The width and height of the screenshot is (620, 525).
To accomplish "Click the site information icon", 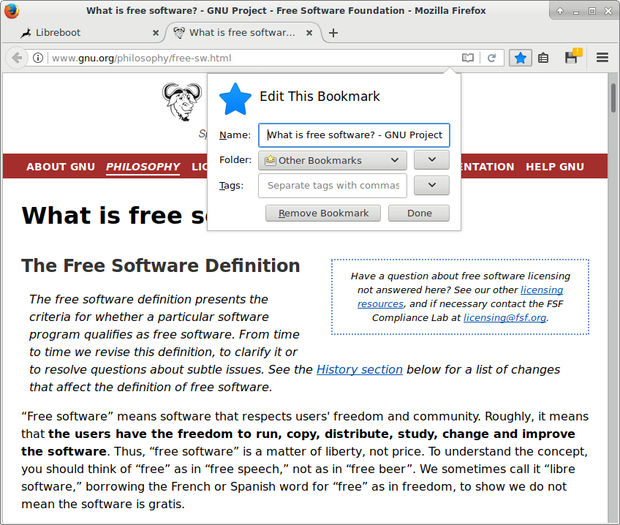I will [x=38, y=58].
